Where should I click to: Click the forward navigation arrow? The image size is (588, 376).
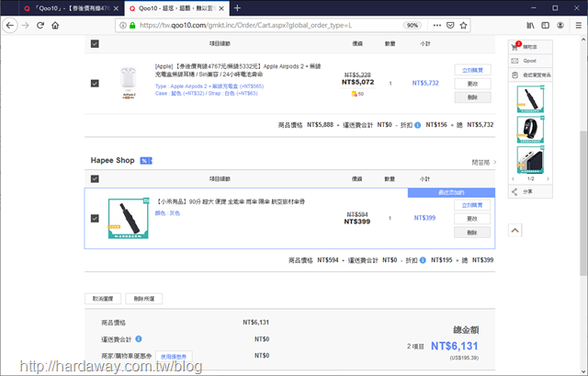(x=25, y=26)
